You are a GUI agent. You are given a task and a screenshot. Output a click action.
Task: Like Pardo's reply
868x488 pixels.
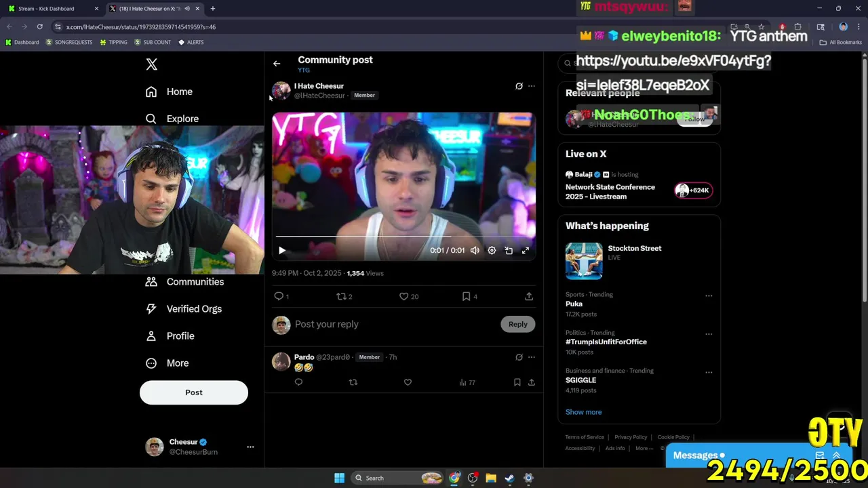pyautogui.click(x=408, y=382)
